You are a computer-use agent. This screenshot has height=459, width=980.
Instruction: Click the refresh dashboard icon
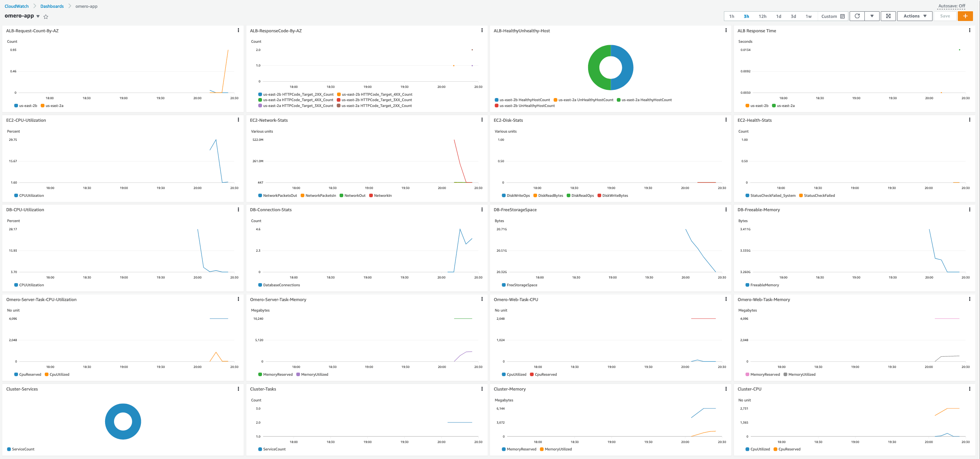pyautogui.click(x=857, y=16)
